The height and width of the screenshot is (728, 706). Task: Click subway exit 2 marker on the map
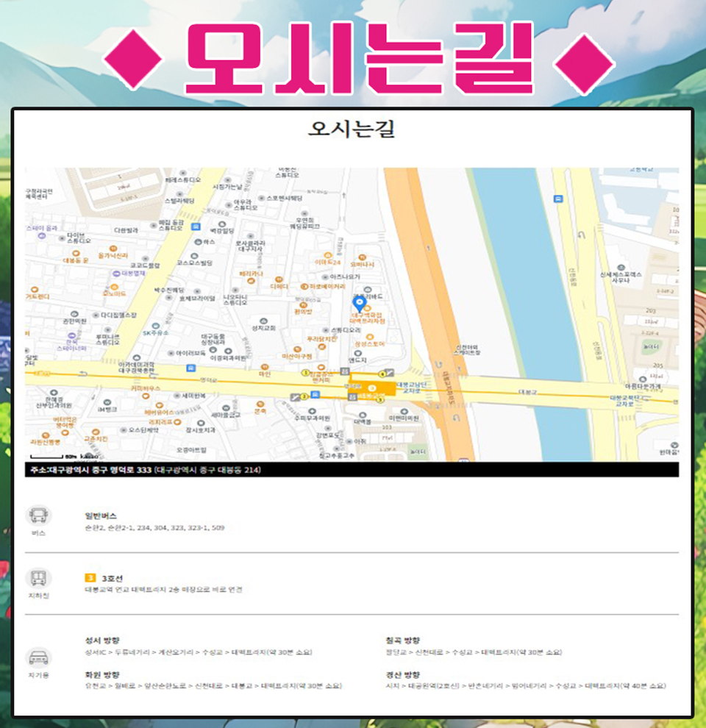304,396
